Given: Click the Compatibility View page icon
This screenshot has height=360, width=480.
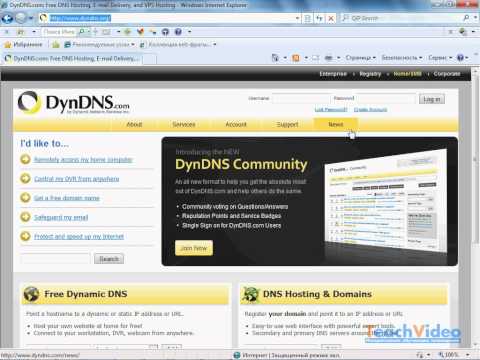Looking at the screenshot, I should tap(308, 18).
